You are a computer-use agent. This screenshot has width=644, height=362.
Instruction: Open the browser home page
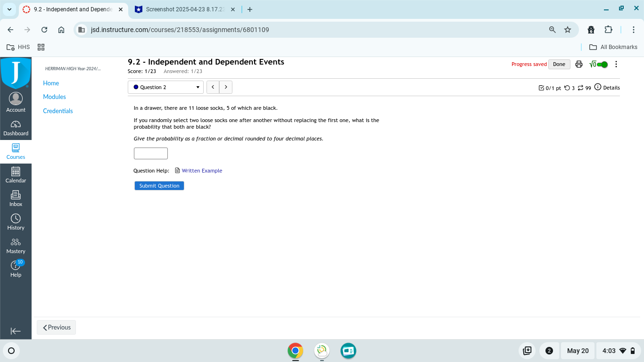[x=61, y=30]
